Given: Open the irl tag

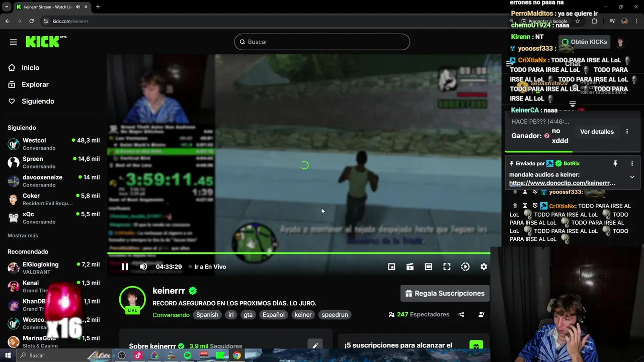Looking at the screenshot, I should pos(231,315).
